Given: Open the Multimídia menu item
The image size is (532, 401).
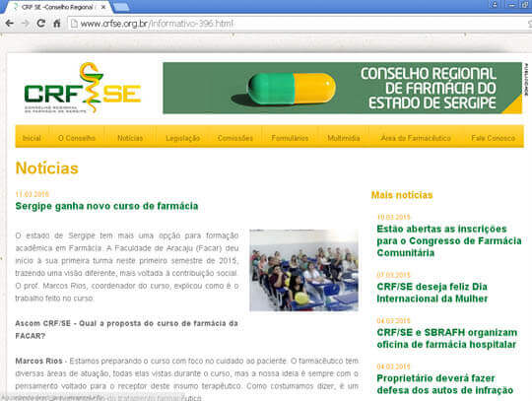Looking at the screenshot, I should pyautogui.click(x=344, y=138).
